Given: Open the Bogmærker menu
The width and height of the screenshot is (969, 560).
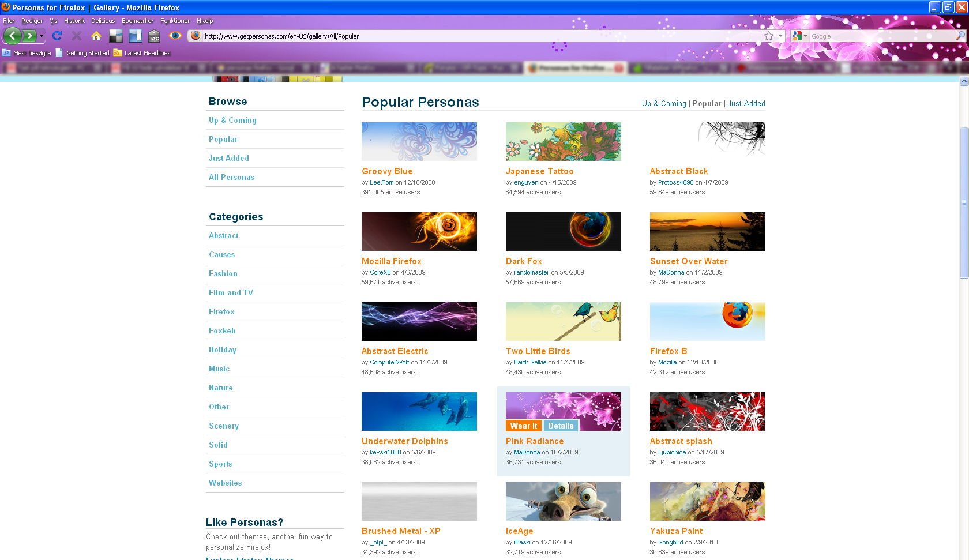Looking at the screenshot, I should [x=137, y=21].
